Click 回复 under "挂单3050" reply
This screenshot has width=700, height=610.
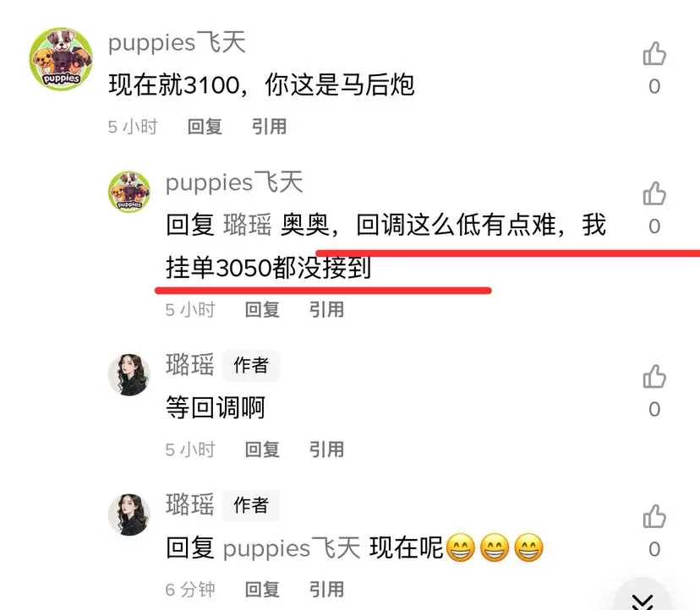[262, 310]
